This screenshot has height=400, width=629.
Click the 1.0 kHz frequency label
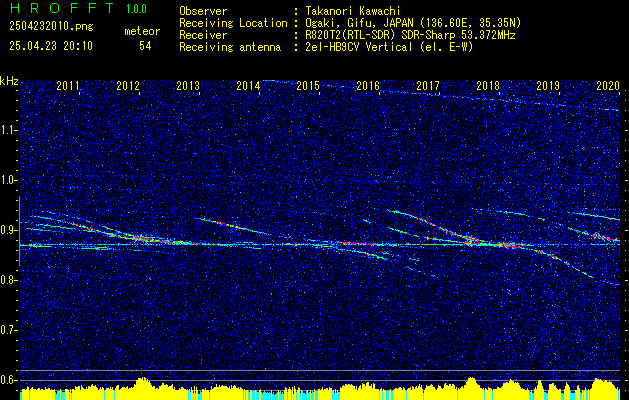click(x=8, y=180)
